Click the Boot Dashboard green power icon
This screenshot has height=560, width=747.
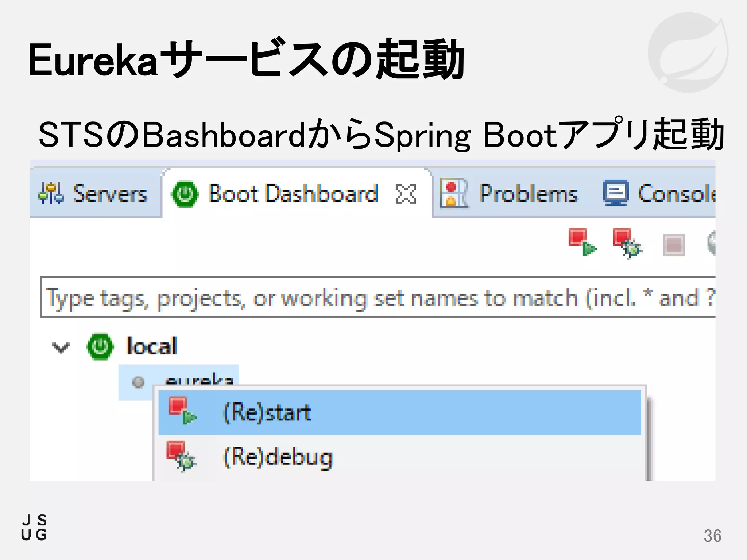point(185,194)
